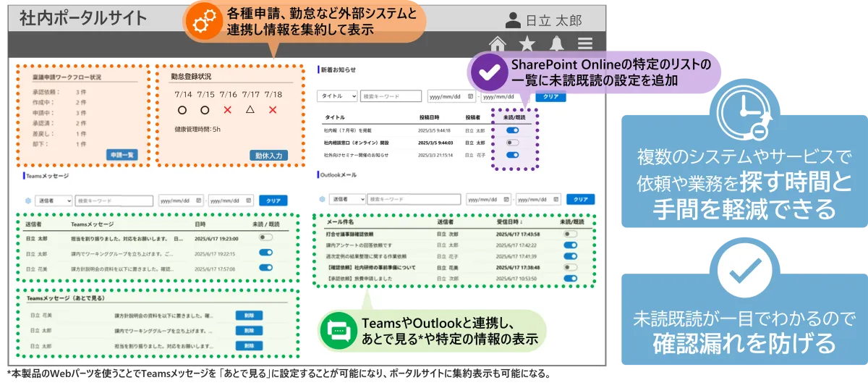Open the home icon in header
Viewport: 868px width, 388px height.
pos(497,43)
